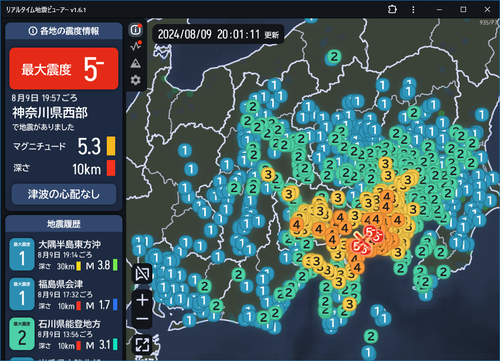
Task: Open the warning triangle alerts icon
Action: pyautogui.click(x=136, y=63)
